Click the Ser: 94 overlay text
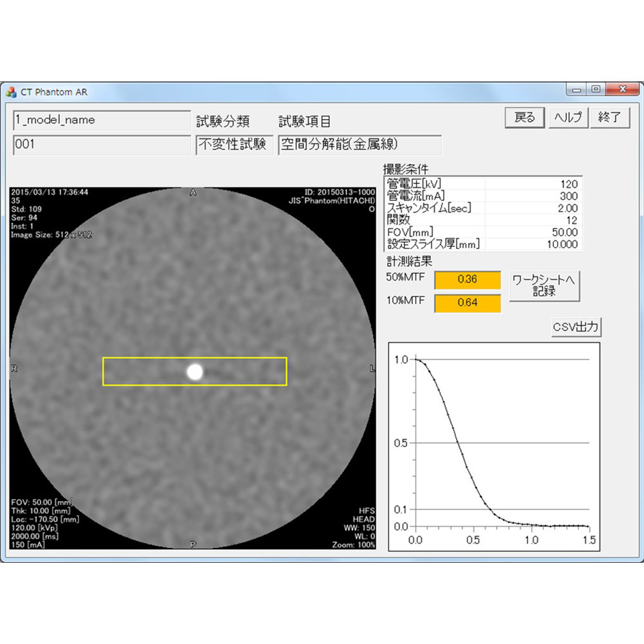This screenshot has height=644, width=644. point(24,218)
